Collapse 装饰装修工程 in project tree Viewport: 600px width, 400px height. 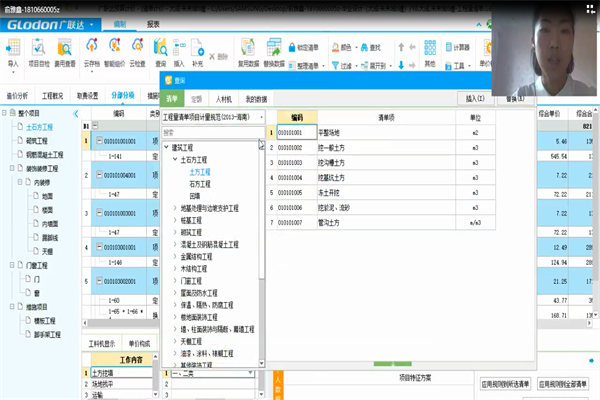tap(12, 168)
